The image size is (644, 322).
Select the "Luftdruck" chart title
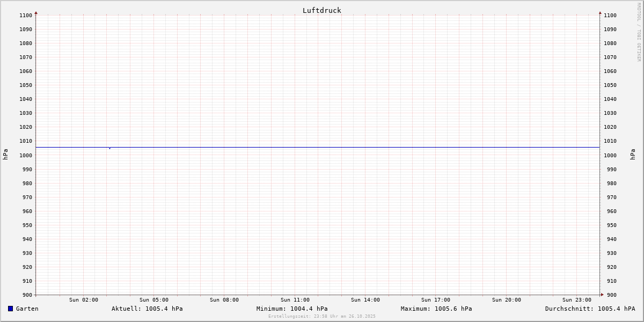pyautogui.click(x=321, y=10)
